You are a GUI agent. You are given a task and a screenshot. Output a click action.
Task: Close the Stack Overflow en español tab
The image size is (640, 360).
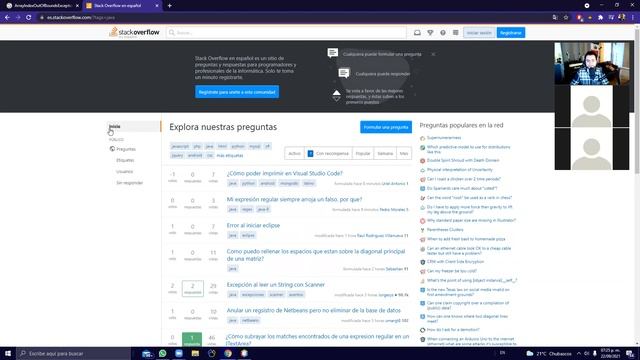[x=157, y=6]
